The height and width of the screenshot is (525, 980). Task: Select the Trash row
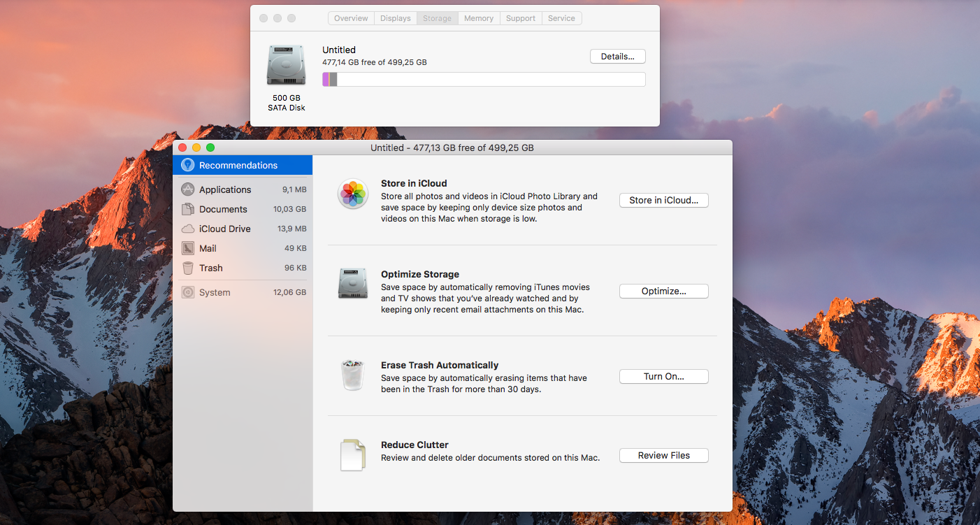coord(243,268)
